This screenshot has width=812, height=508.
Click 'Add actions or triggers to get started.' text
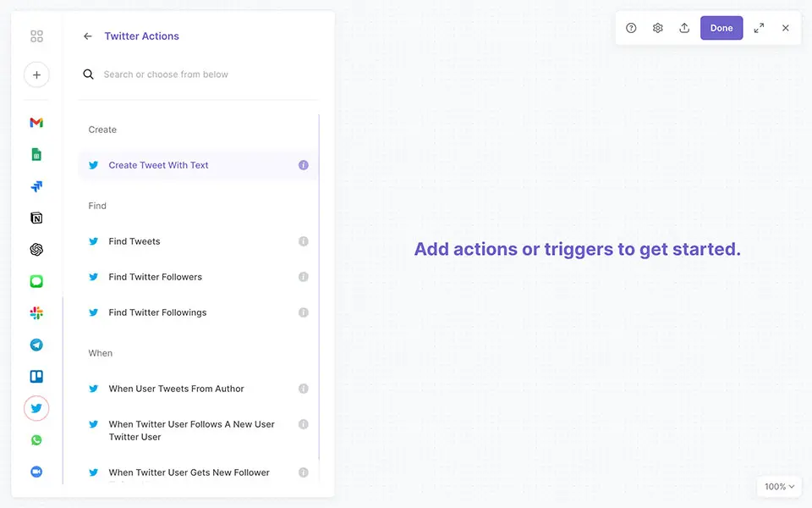tap(578, 249)
